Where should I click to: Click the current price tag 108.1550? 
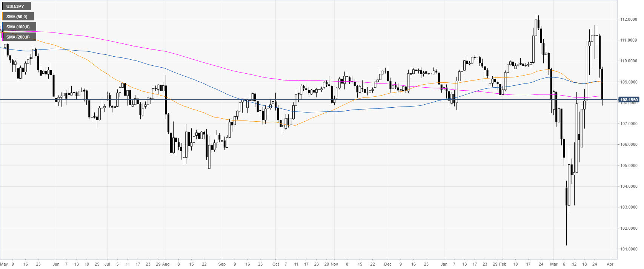point(629,100)
